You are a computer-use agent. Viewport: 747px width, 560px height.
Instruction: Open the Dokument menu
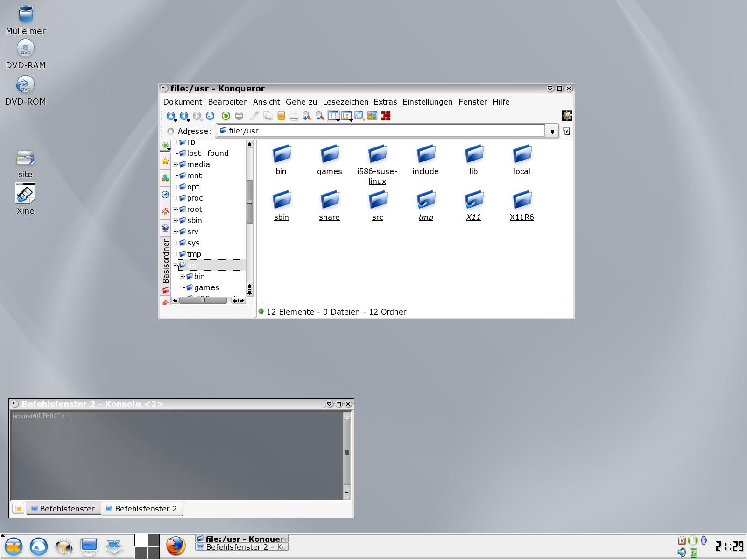tap(183, 102)
